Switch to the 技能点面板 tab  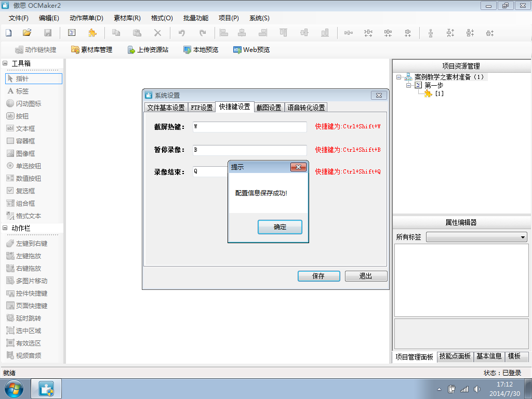pos(455,356)
